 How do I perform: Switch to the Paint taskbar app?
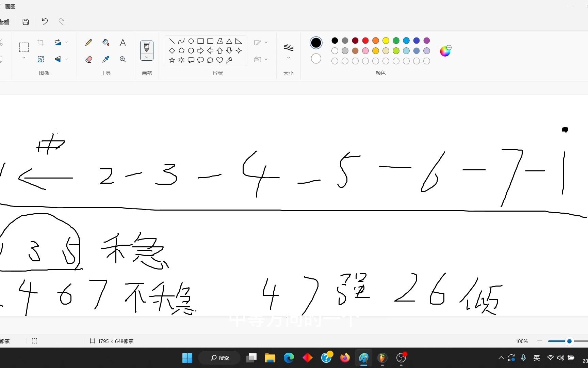click(363, 358)
